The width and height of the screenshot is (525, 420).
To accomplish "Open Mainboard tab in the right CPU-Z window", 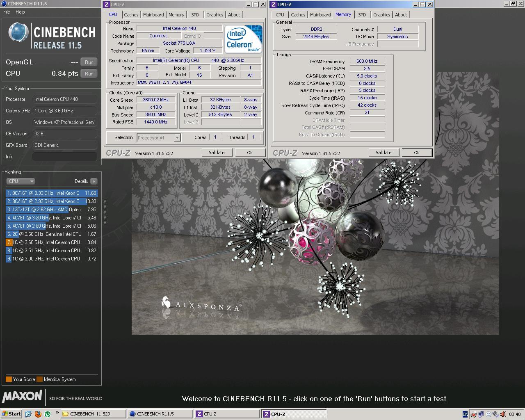I will click(x=320, y=15).
